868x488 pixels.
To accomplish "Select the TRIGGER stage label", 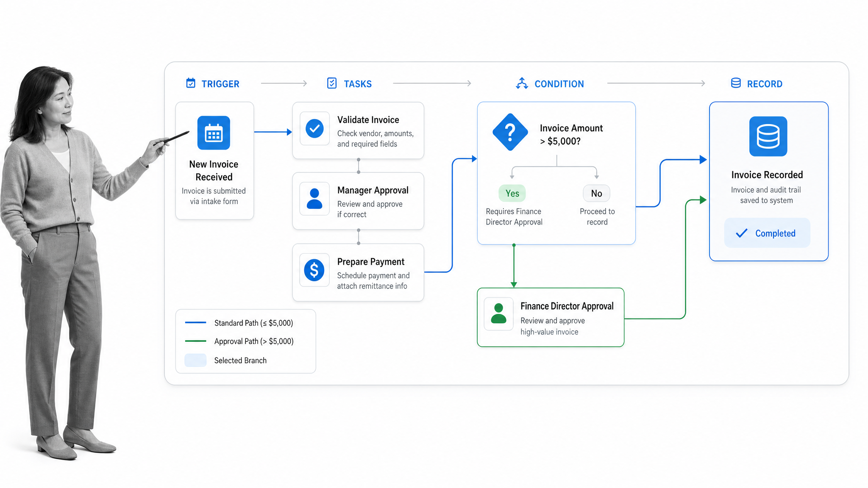I will pyautogui.click(x=220, y=84).
